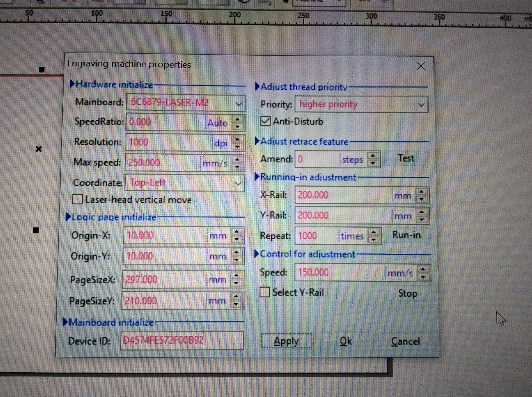Click the Stop button
Image resolution: width=532 pixels, height=397 pixels.
(407, 293)
